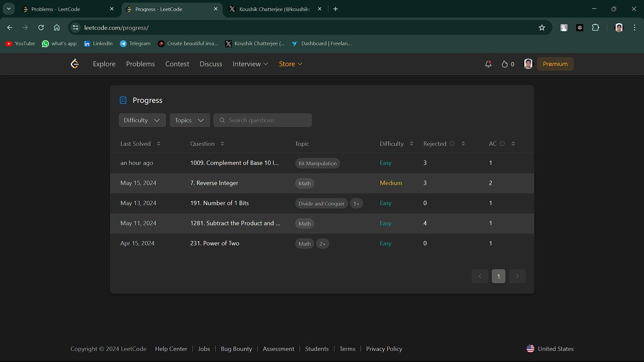Open 231. Power of Two question
The height and width of the screenshot is (362, 644).
[215, 243]
